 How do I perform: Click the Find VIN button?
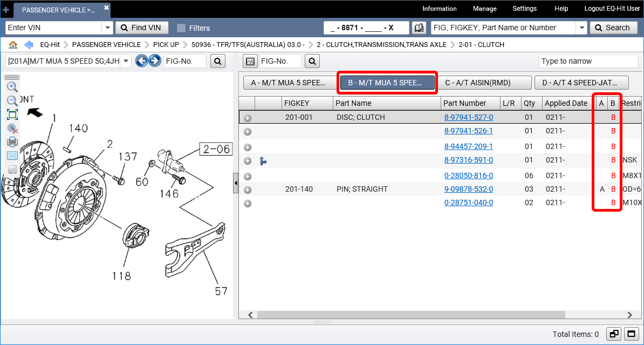[x=142, y=28]
